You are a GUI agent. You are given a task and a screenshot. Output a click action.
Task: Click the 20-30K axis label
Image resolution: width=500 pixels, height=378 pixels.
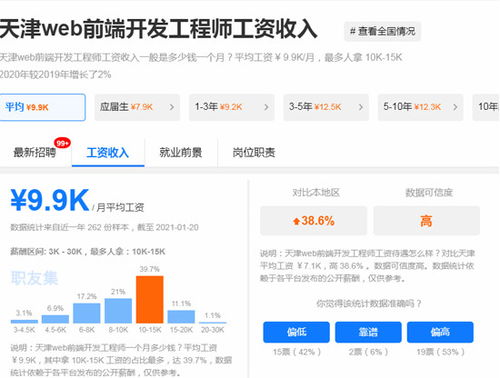tap(213, 330)
